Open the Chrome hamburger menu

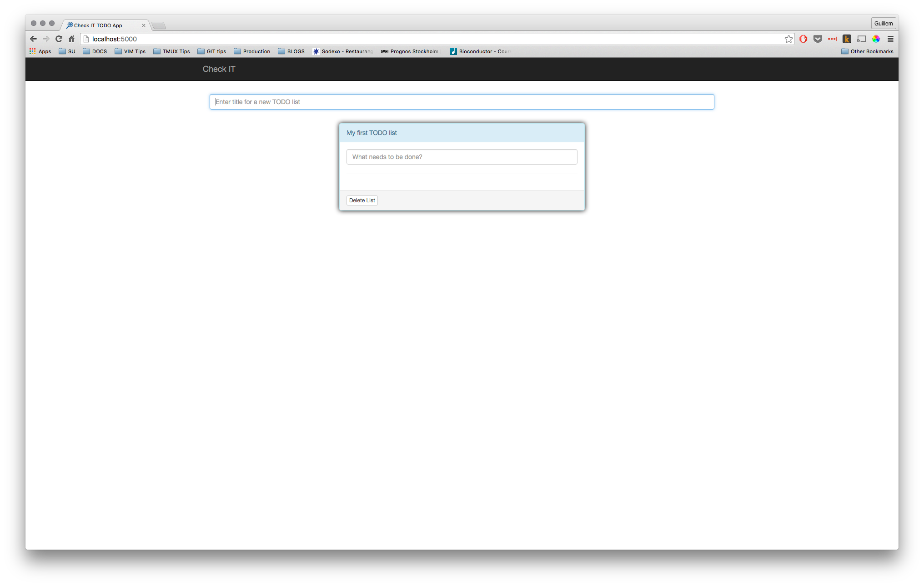pos(890,39)
